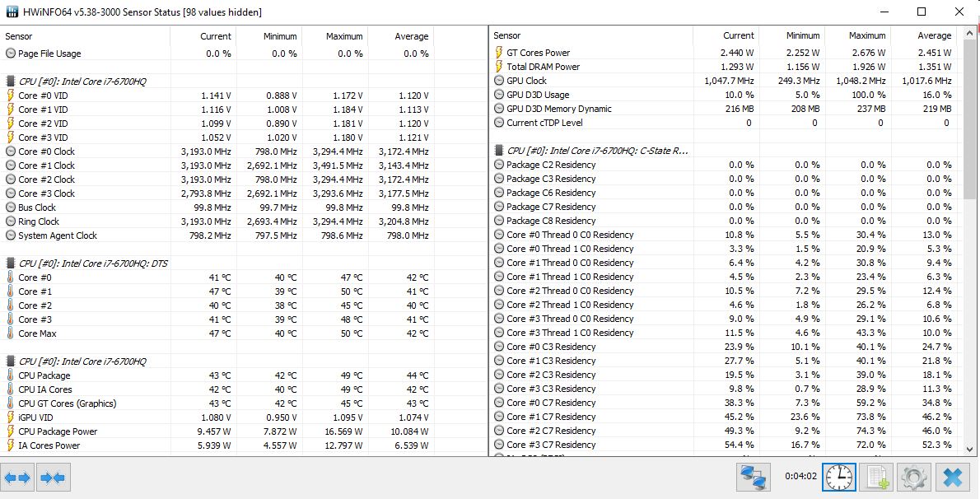The width and height of the screenshot is (980, 499).
Task: Click right pane Sensor column header
Action: tap(591, 35)
